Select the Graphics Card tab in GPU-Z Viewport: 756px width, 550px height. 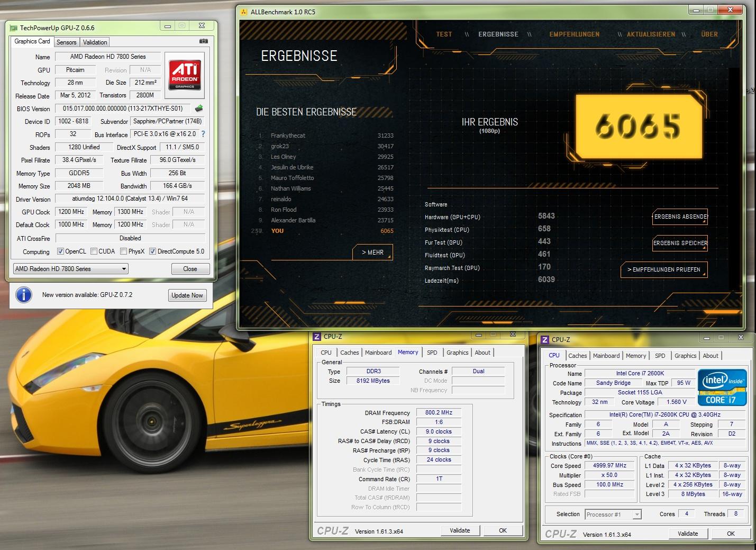pos(32,41)
